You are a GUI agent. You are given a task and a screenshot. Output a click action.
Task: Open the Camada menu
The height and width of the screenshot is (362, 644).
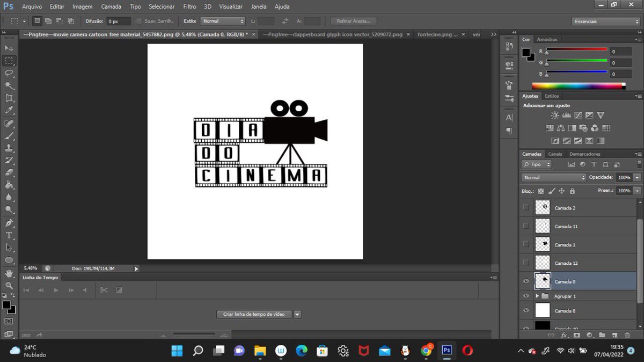point(111,6)
